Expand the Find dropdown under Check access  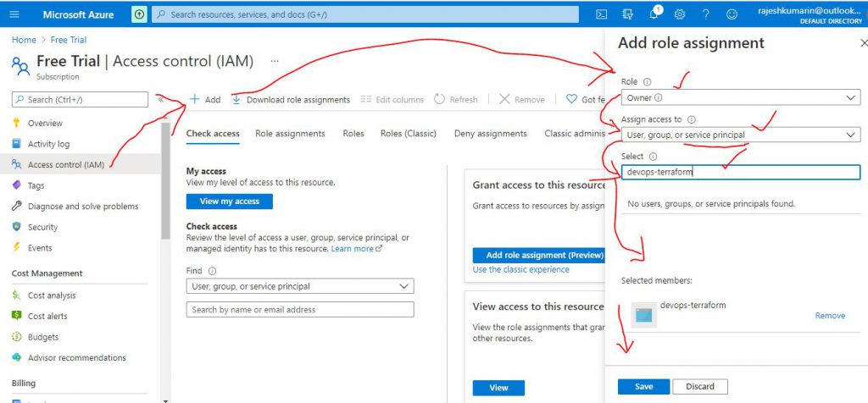299,286
